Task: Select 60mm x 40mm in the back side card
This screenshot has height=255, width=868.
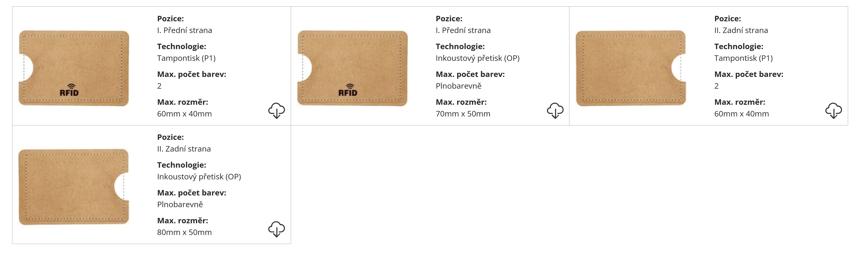Action: point(741,114)
